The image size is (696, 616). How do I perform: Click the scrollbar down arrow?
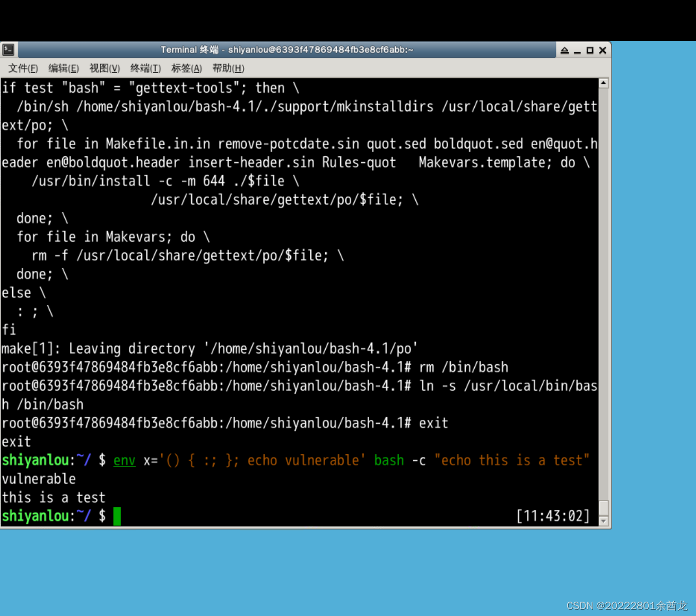[604, 521]
